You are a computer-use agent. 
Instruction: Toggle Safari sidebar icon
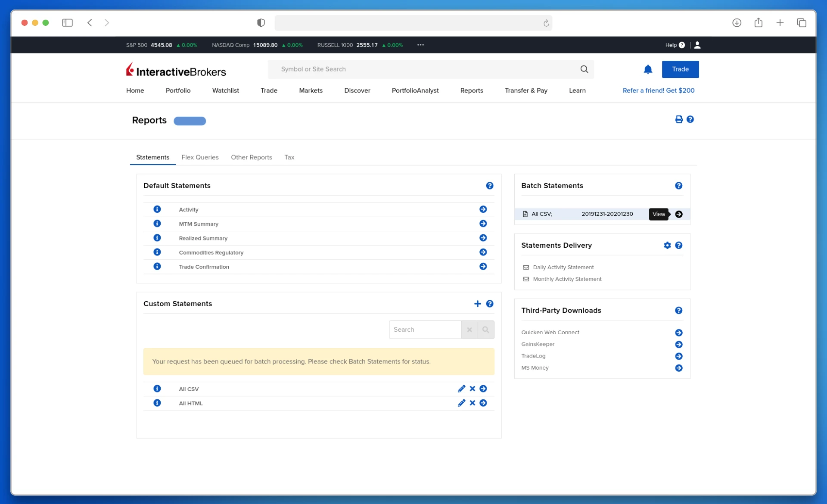coord(67,23)
